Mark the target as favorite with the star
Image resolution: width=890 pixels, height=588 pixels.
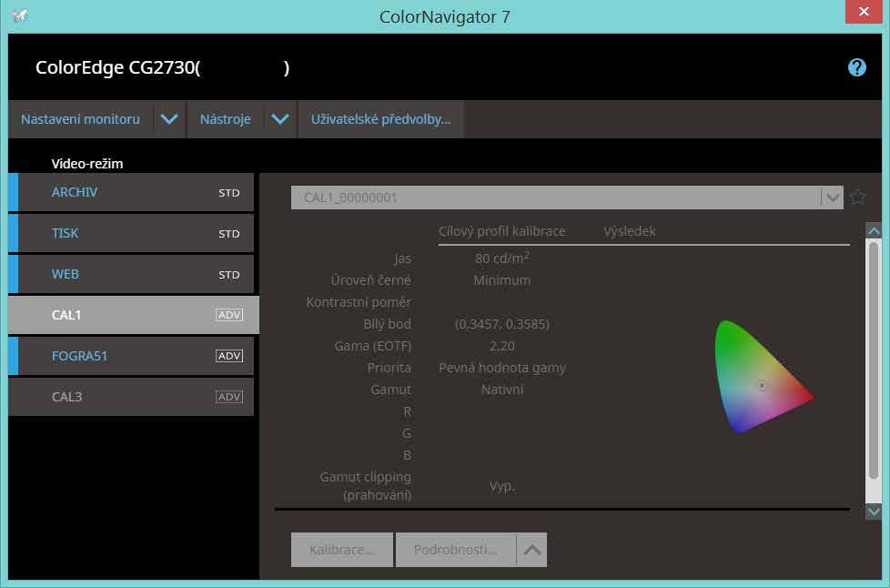(858, 198)
